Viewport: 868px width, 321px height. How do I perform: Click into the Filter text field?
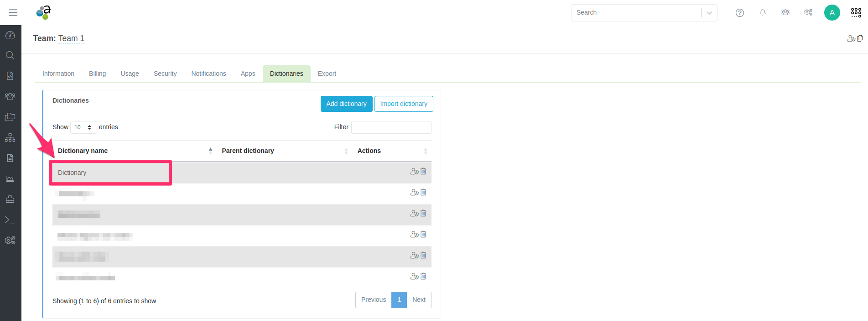coord(391,127)
